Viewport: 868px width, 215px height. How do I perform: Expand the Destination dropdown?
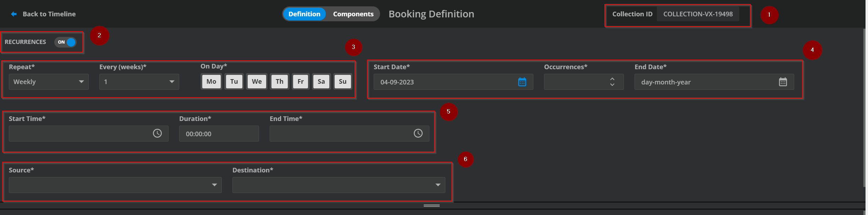pos(339,185)
